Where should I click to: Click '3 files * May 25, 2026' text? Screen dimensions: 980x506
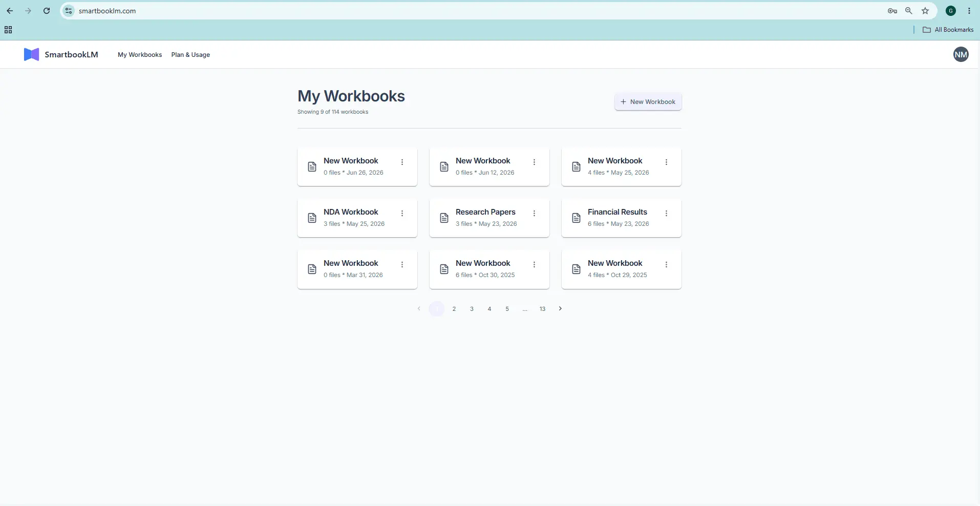point(354,224)
